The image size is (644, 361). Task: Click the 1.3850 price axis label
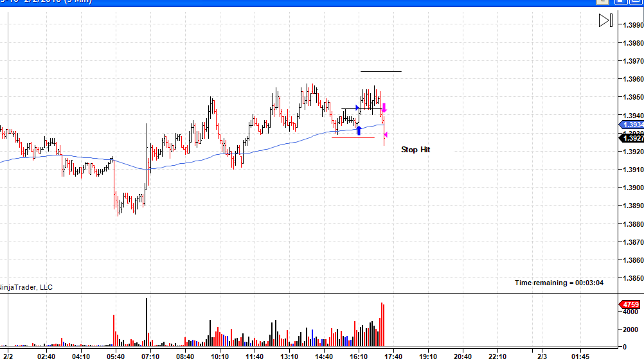[x=633, y=278]
